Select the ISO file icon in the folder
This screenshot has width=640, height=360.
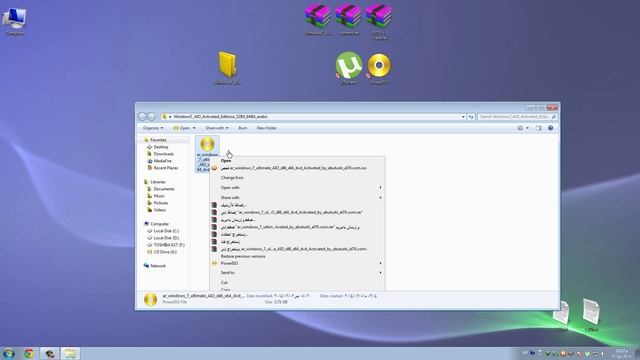click(207, 144)
